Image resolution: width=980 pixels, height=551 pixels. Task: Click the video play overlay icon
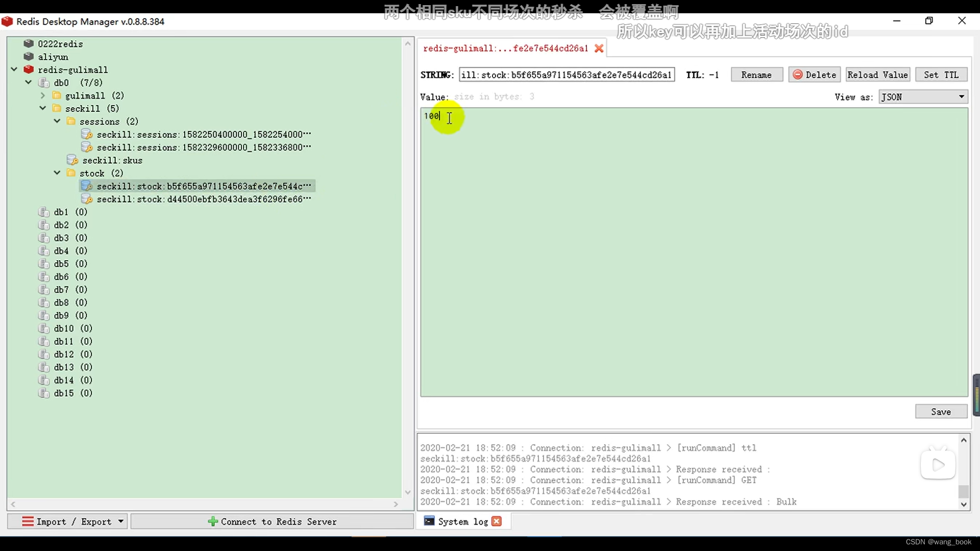(938, 465)
